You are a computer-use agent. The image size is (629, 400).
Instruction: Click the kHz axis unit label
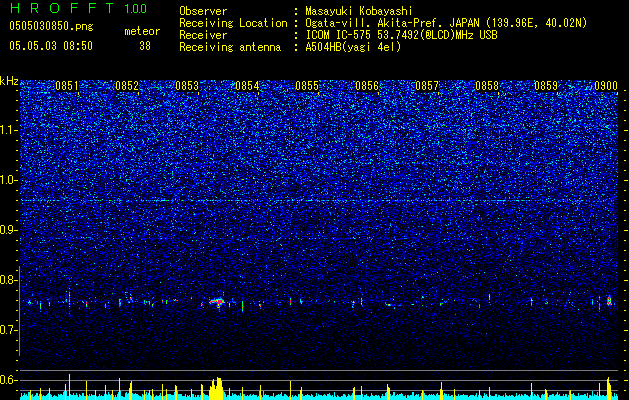(9, 81)
